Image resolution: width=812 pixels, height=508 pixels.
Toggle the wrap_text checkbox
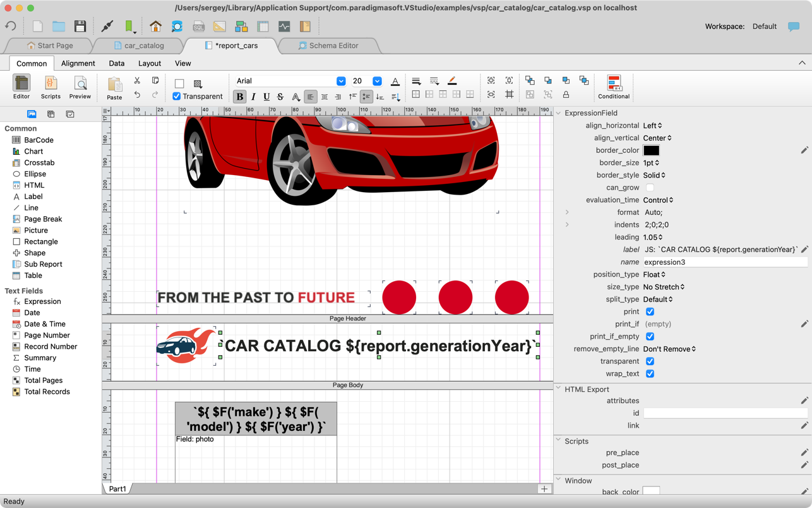(x=650, y=374)
